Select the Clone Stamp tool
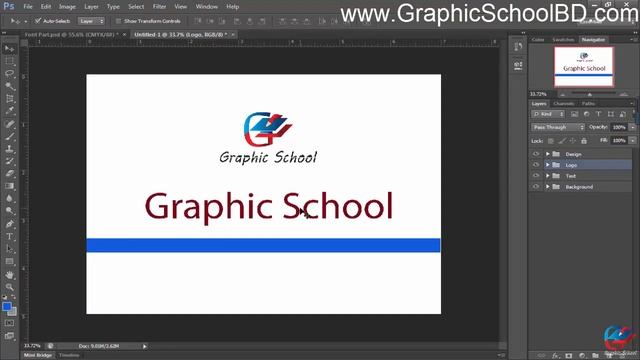This screenshot has width=640, height=360. (x=9, y=149)
